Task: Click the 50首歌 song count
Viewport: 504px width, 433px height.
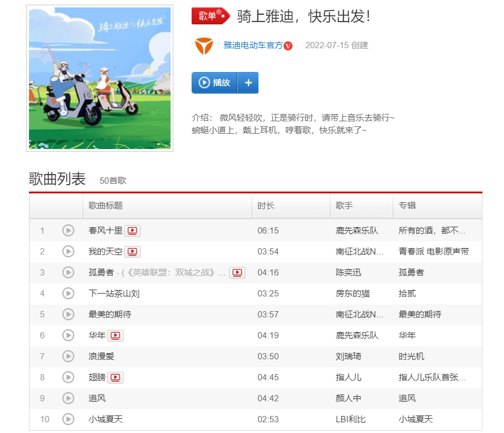Action: pyautogui.click(x=113, y=181)
